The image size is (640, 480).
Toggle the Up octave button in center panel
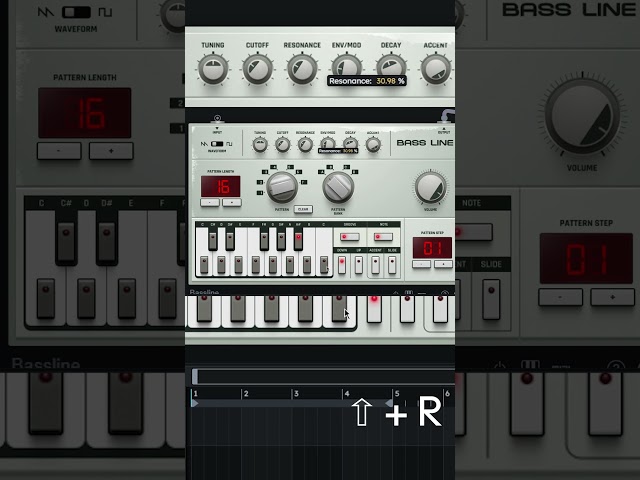pyautogui.click(x=358, y=265)
